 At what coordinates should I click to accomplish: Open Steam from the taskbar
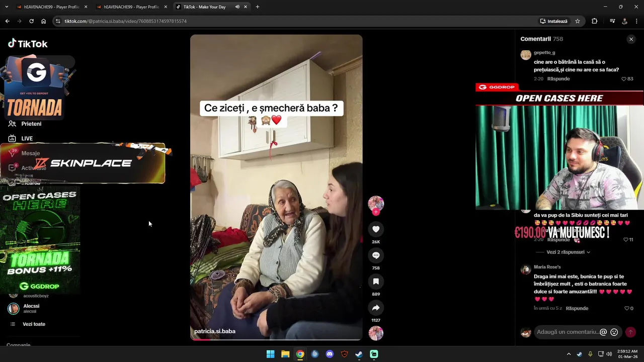[359, 354]
